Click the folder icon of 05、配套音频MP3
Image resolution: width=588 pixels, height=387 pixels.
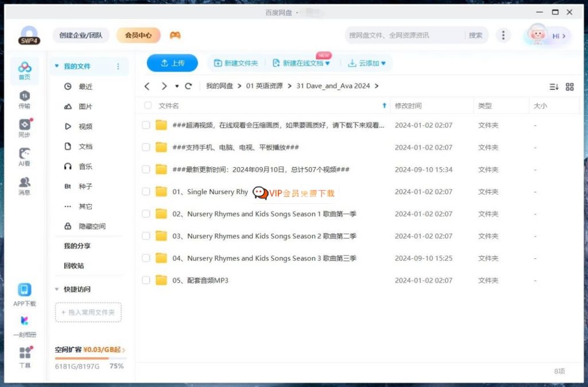(x=161, y=280)
